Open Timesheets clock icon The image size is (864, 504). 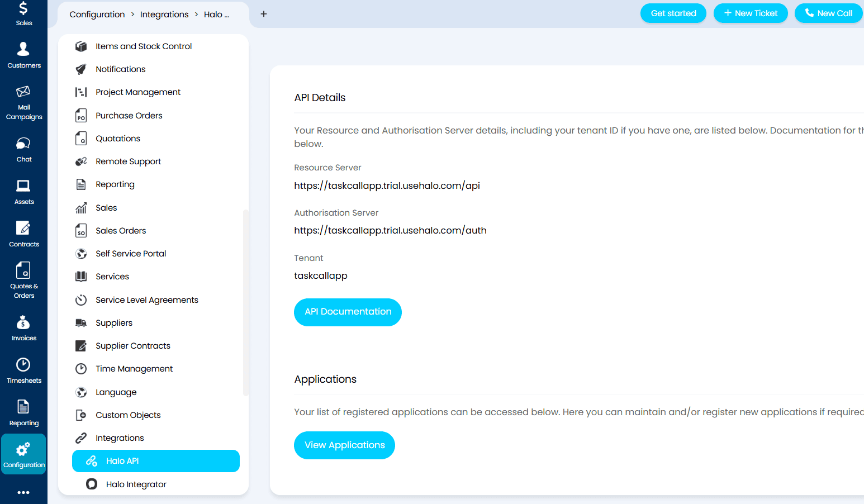click(x=23, y=365)
